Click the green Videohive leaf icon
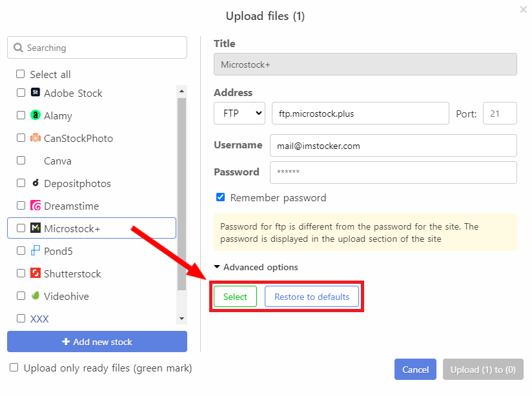Image resolution: width=532 pixels, height=396 pixels. (36, 295)
